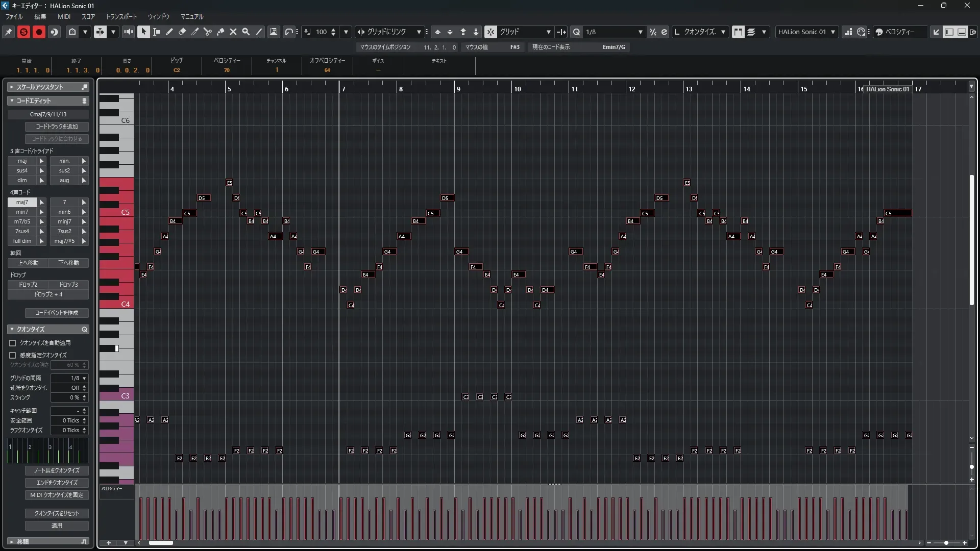Click bar 10 on the ruler
The height and width of the screenshot is (551, 980).
pyautogui.click(x=517, y=89)
